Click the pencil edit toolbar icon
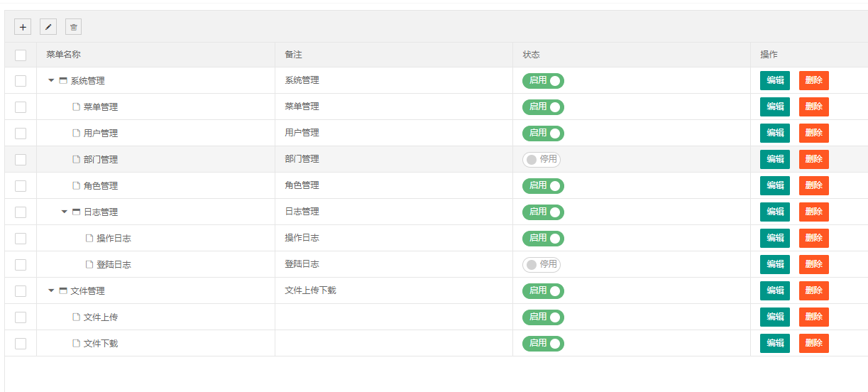Viewport: 868px width, 392px height. click(48, 27)
